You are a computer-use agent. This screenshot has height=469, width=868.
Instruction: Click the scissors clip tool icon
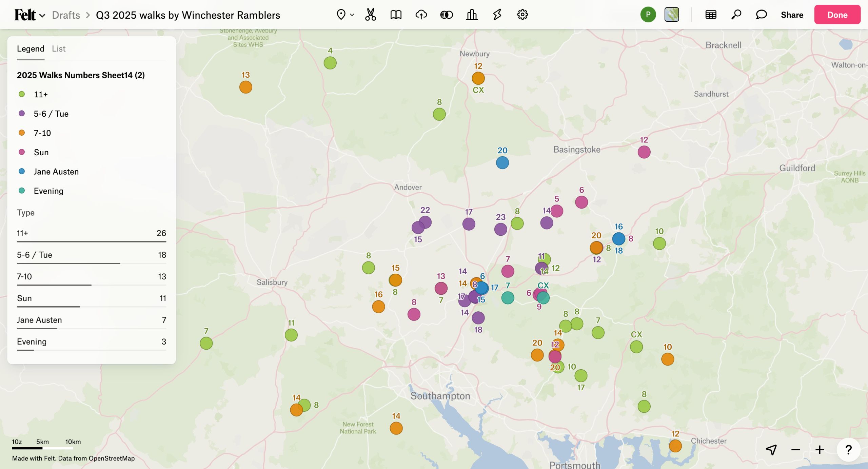[370, 15]
